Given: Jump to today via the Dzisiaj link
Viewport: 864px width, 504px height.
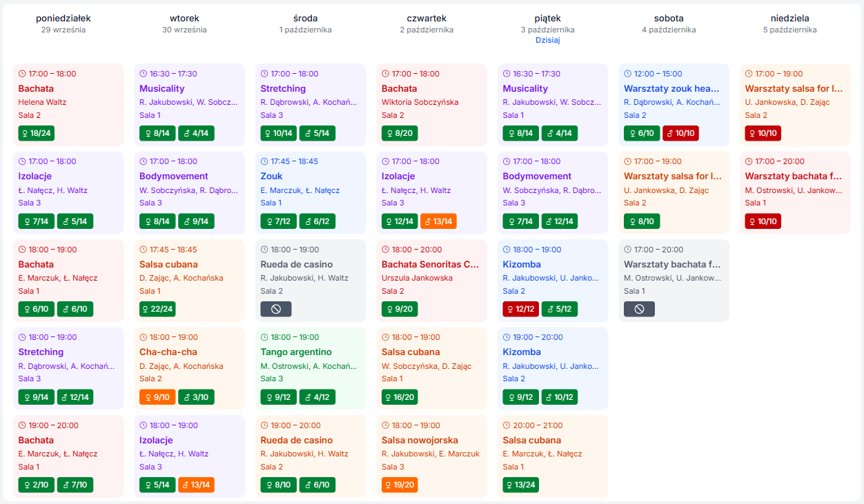Looking at the screenshot, I should [547, 40].
